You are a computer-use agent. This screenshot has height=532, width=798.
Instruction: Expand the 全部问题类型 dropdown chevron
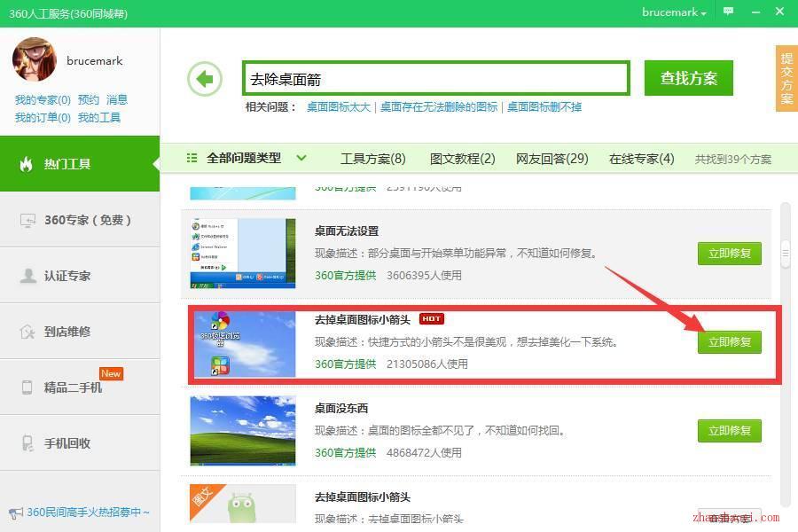click(x=301, y=158)
